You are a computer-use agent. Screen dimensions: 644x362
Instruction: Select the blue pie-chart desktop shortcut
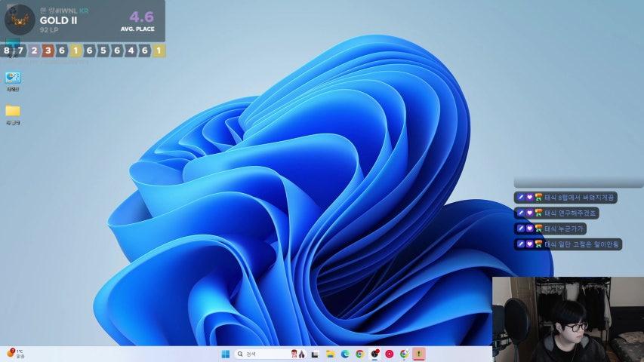click(x=13, y=77)
